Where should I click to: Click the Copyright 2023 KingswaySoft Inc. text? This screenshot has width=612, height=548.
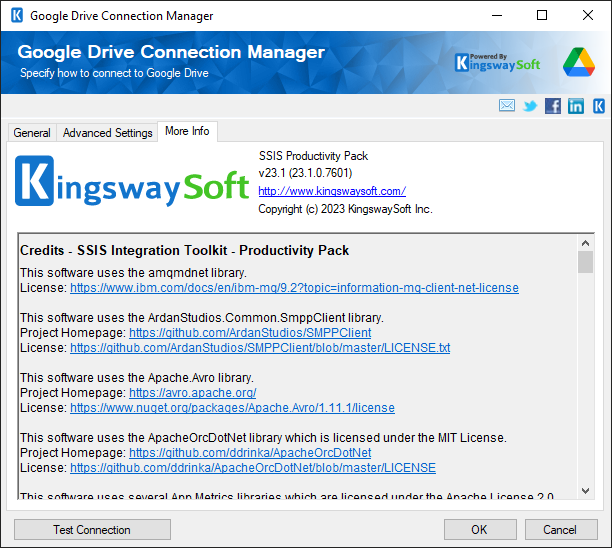[345, 209]
